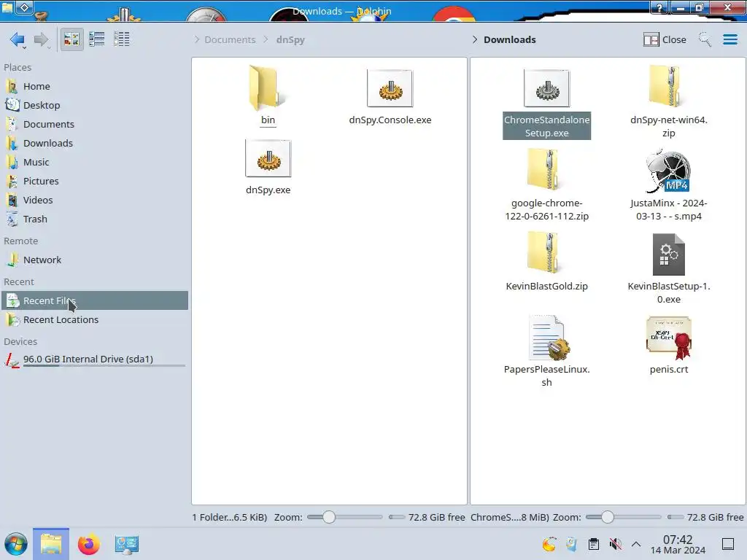
Task: Launch Firefox from taskbar
Action: pos(88,544)
